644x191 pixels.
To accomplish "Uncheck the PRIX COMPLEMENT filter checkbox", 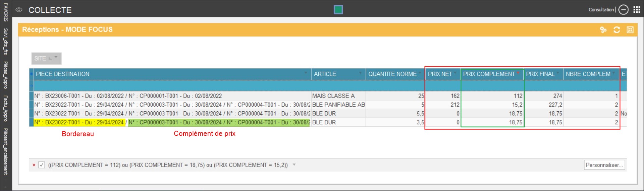I will pyautogui.click(x=42, y=165).
